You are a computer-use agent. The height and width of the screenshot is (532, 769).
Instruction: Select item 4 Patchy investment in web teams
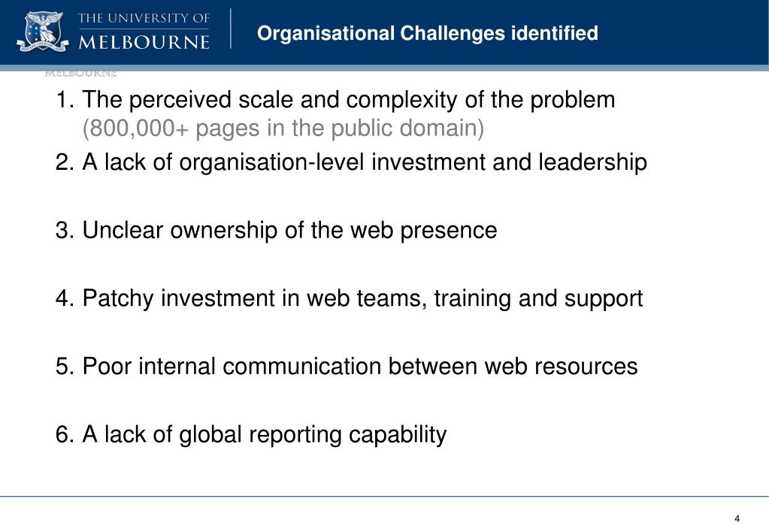[350, 298]
